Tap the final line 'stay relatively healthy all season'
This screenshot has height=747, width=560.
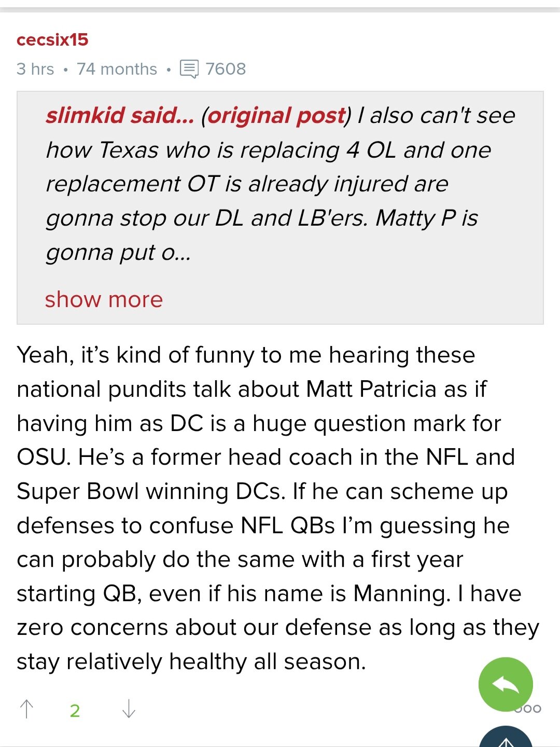(191, 662)
